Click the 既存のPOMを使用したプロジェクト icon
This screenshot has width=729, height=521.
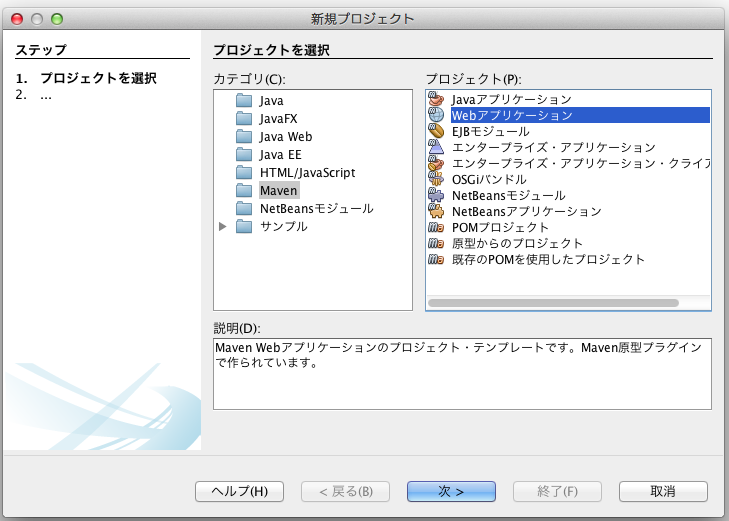[x=435, y=259]
